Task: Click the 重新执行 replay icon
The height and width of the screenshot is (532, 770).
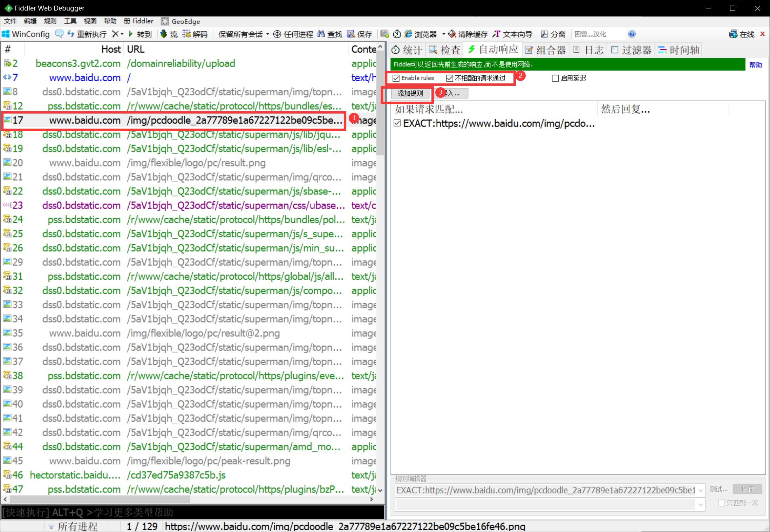Action: (x=71, y=34)
